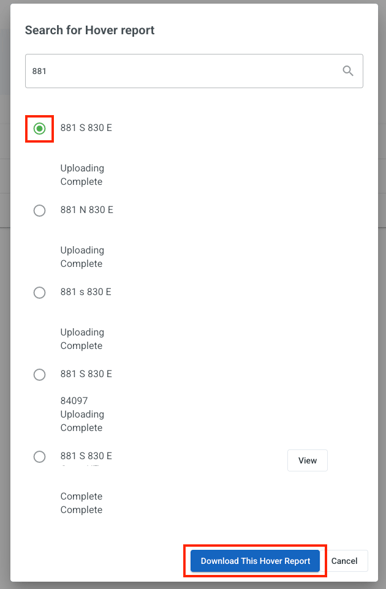386x589 pixels.
Task: Cancel the Hover report search dialog
Action: [344, 561]
